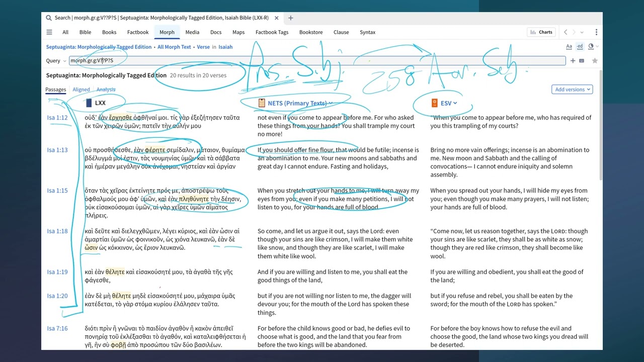Open Isa 1:12 reference
This screenshot has width=644, height=362.
[x=57, y=118]
